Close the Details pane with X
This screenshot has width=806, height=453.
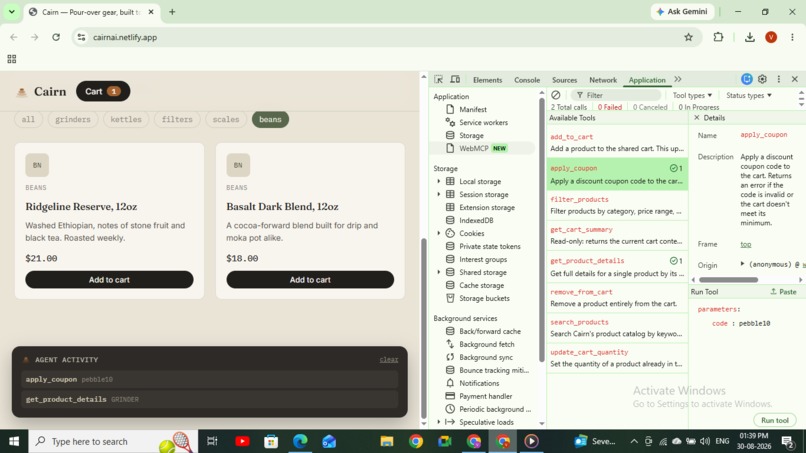[697, 118]
